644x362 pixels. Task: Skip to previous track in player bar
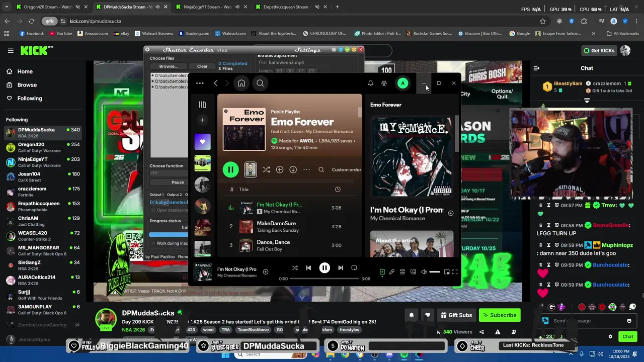(308, 268)
